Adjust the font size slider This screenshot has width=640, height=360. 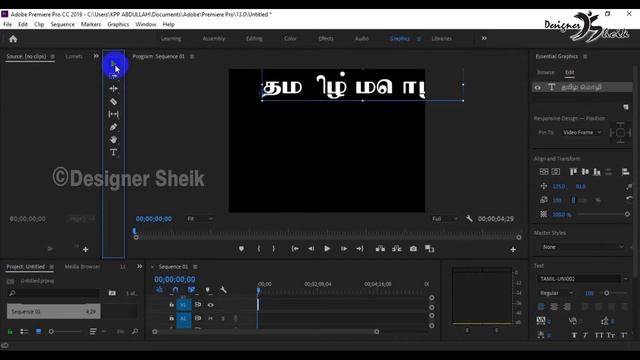point(607,293)
